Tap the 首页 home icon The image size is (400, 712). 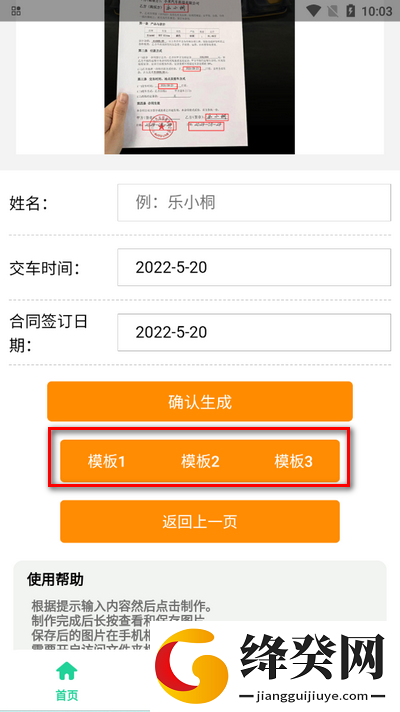(67, 671)
